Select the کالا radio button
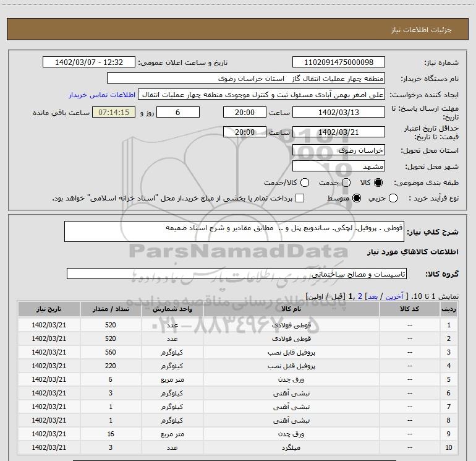This screenshot has width=476, height=461. [378, 183]
